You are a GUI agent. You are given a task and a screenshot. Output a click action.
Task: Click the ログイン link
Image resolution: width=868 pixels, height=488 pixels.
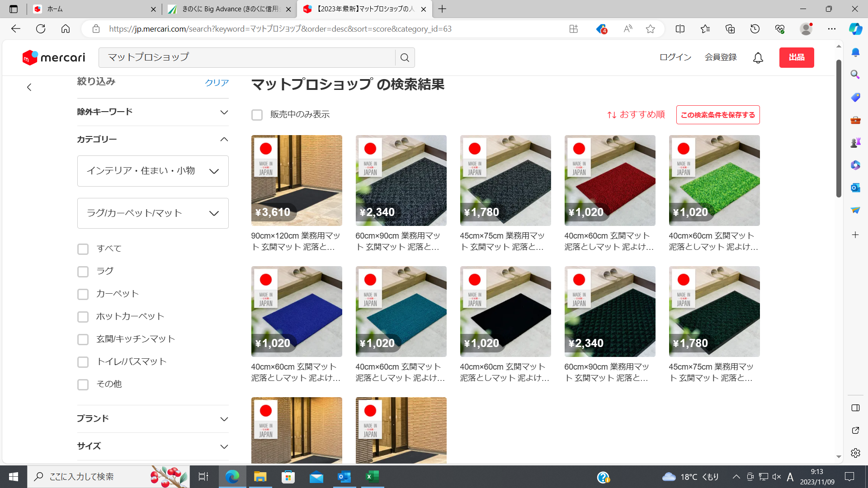click(675, 57)
